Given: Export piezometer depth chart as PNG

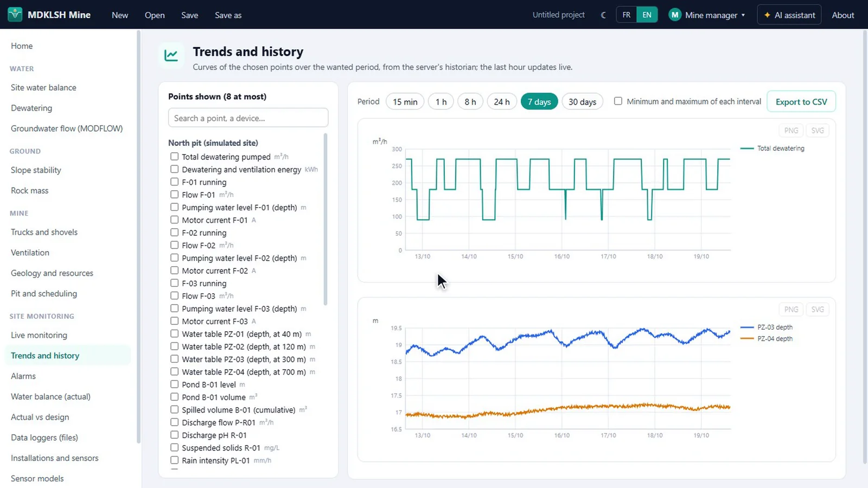Looking at the screenshot, I should [791, 309].
